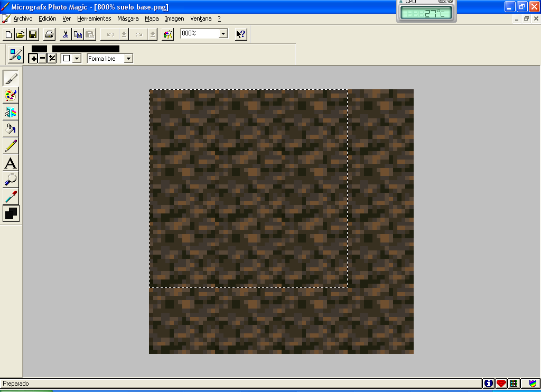
Task: Open an existing image file
Action: [21, 34]
